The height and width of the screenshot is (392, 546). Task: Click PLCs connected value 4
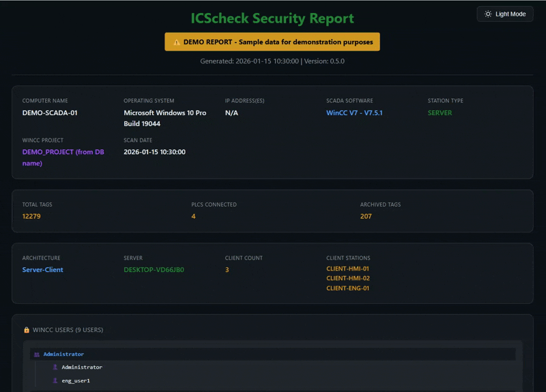(x=193, y=216)
